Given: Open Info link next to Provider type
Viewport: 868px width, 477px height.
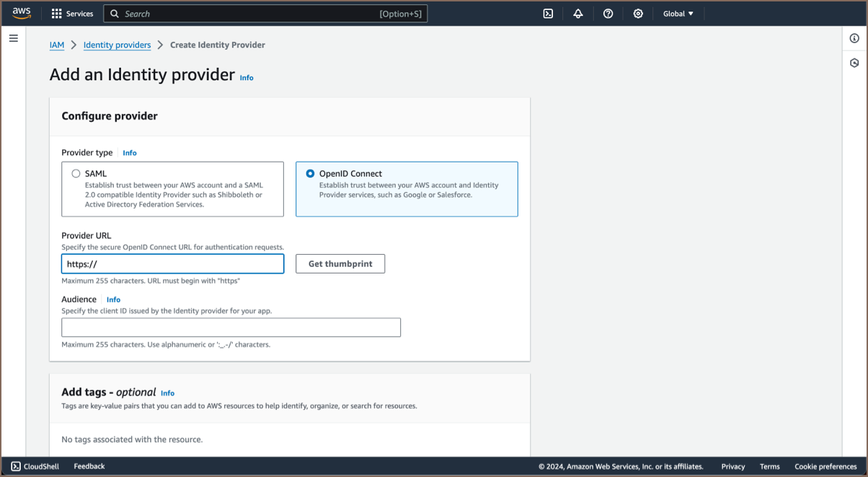Looking at the screenshot, I should click(129, 153).
